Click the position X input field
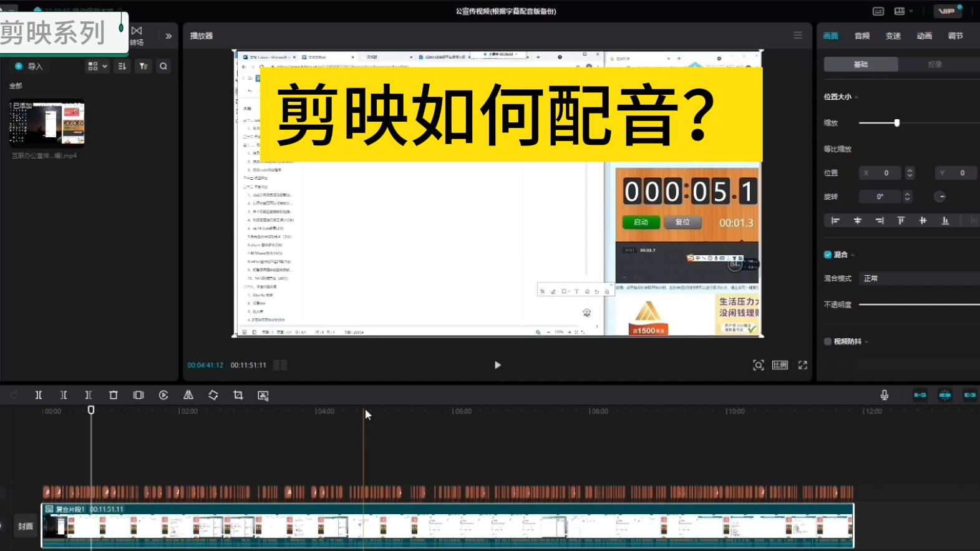 pos(880,173)
